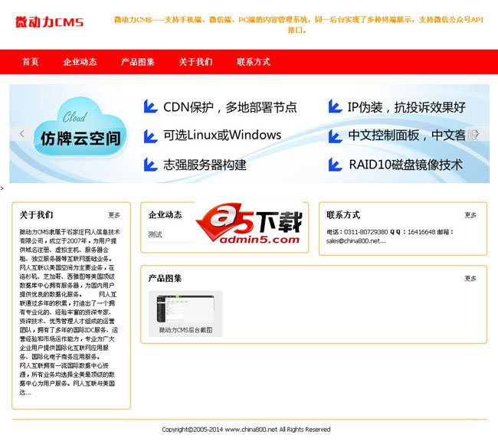Screen dimensions: 498x448
Task: Click the blue arrow icon beside 可选Linux或Windows
Action: pos(150,136)
